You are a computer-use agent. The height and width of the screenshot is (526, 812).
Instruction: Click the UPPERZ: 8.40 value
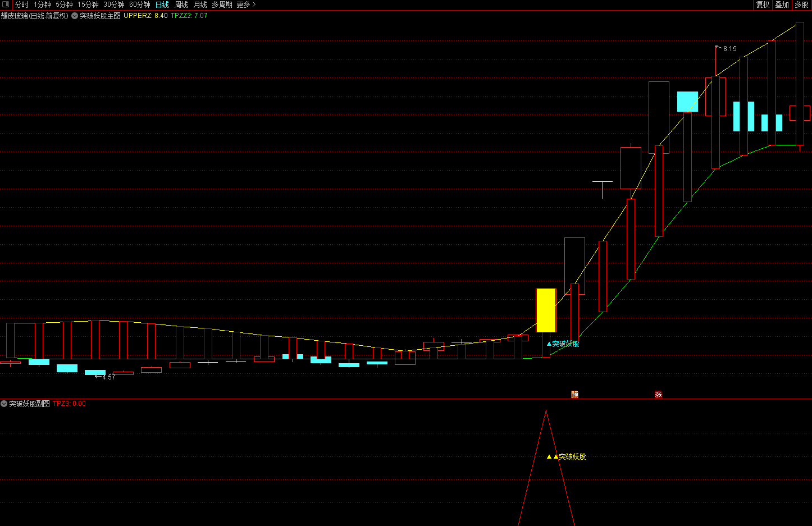tap(145, 16)
